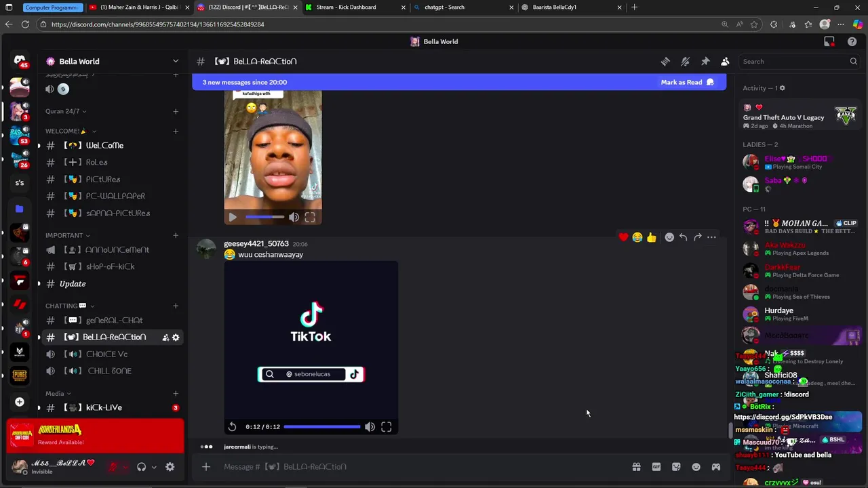This screenshot has width=868, height=488.
Task: Edit BeLLA-ReACtioN channel settings gear
Action: [x=176, y=338]
